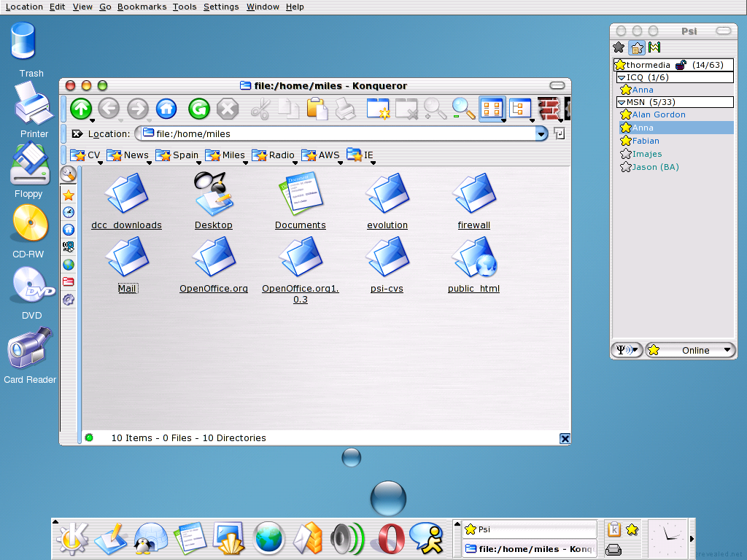Open the History sidebar clock tab

click(x=69, y=212)
